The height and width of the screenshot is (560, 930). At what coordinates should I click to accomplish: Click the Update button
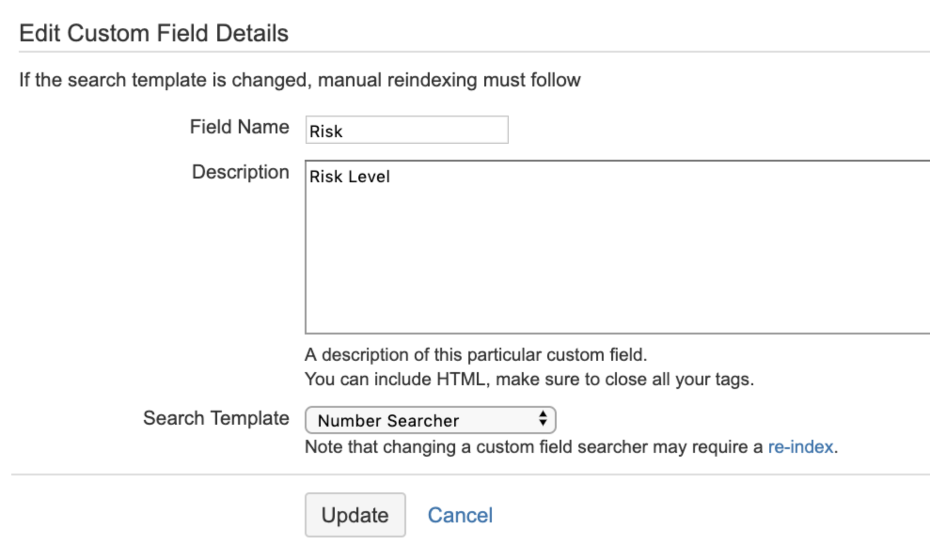pos(355,515)
